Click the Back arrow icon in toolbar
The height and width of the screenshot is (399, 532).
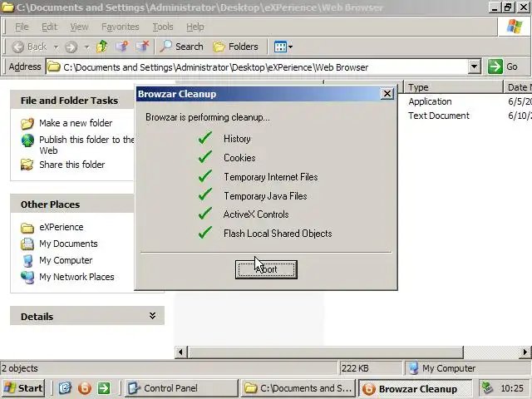(x=17, y=47)
